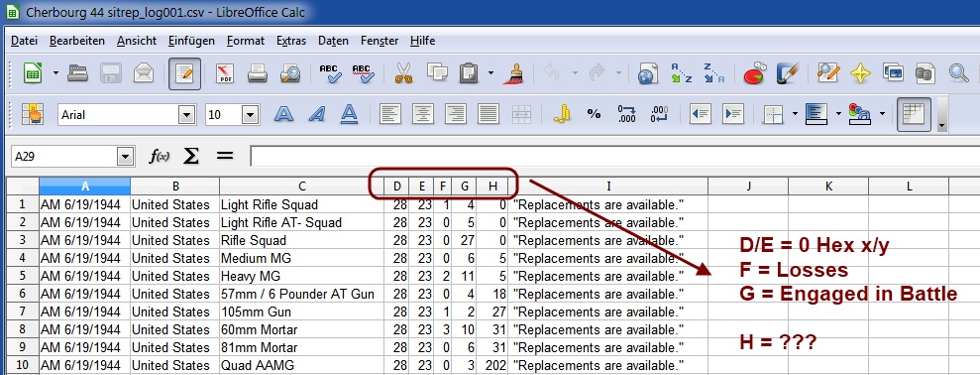Open the Function Wizard
The height and width of the screenshot is (375, 980).
coord(160,157)
